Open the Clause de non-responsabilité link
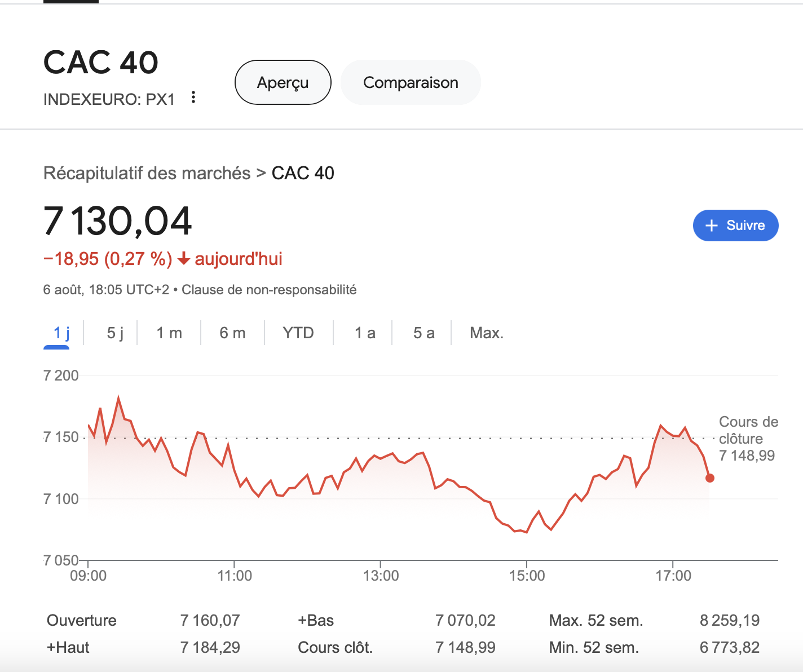This screenshot has height=672, width=803. coord(269,290)
